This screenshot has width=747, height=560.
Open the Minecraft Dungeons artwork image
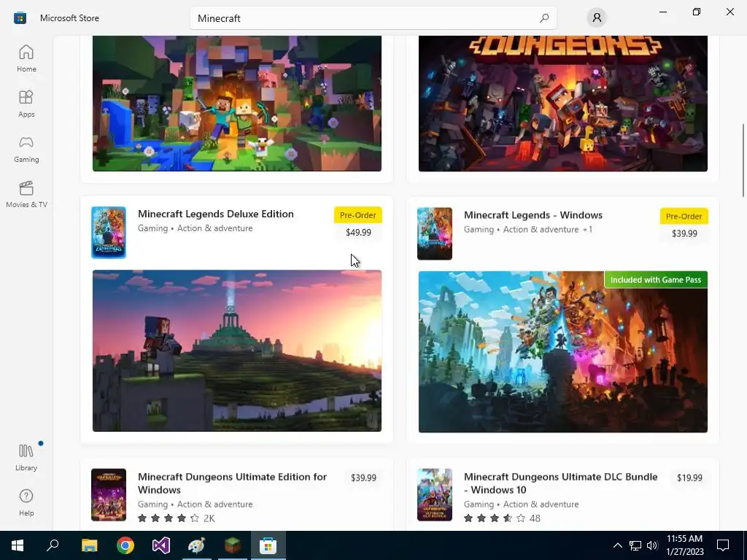(562, 104)
